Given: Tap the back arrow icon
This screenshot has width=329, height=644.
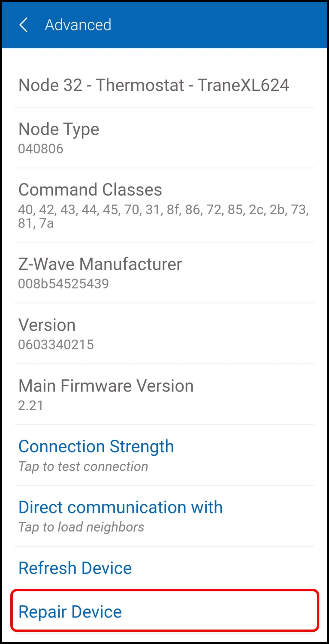Looking at the screenshot, I should coord(23,25).
